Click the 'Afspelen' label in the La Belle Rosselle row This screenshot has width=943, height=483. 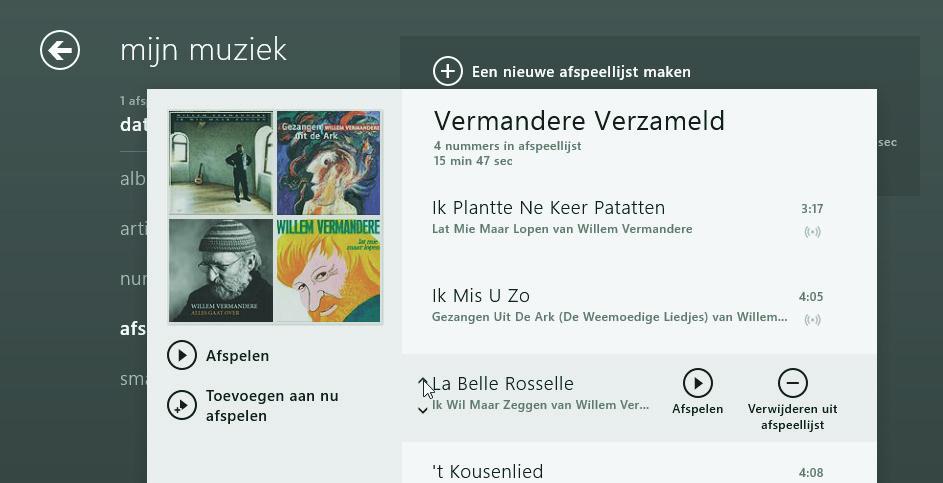point(698,409)
